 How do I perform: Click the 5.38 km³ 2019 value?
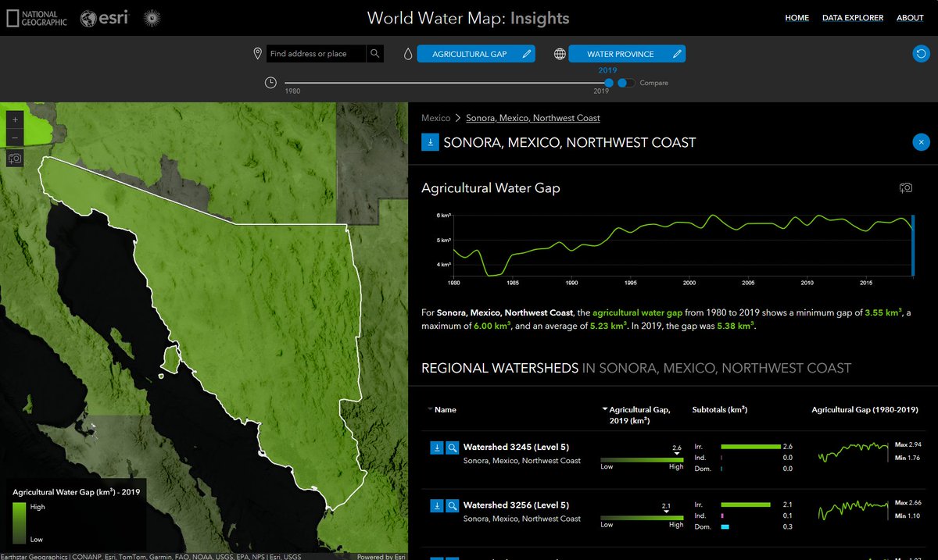point(736,326)
